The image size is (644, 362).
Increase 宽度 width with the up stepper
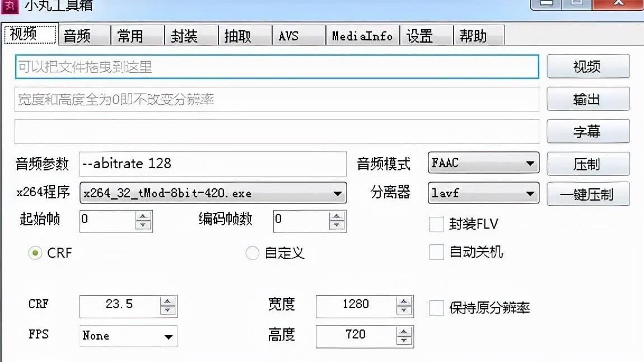point(404,301)
